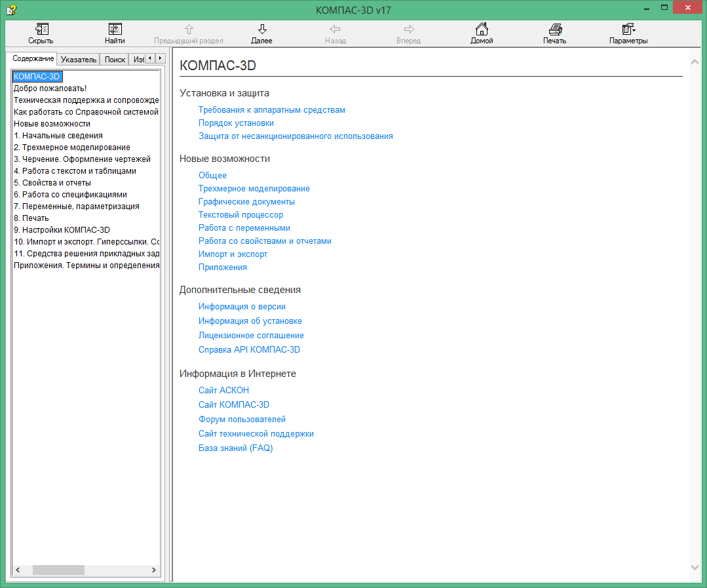
Task: Open Работа со свойствами и отчетами link
Action: click(x=265, y=241)
